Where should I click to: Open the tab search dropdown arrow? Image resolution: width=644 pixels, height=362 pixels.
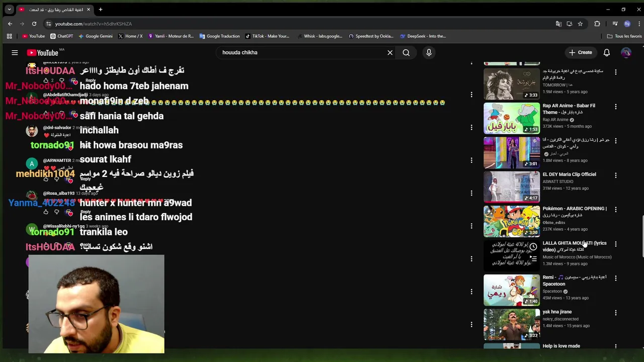9,10
